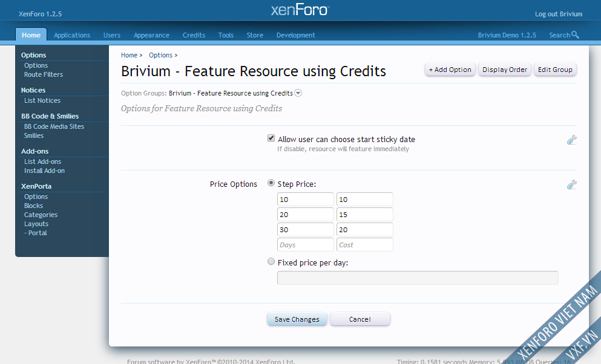Open XenPorta Categories link
The image size is (601, 364).
pos(41,215)
